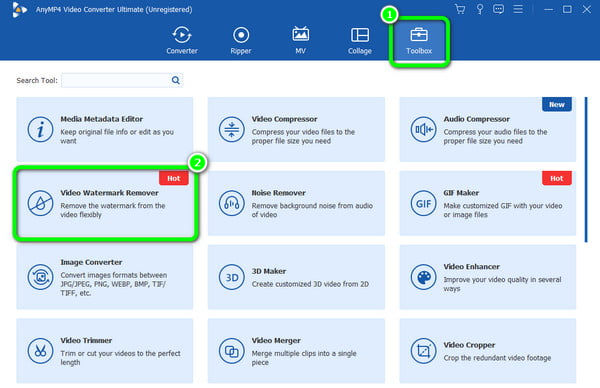Click the Hot badge on Video Watermark Remover
Viewport: 600px width, 388px height.
point(174,178)
